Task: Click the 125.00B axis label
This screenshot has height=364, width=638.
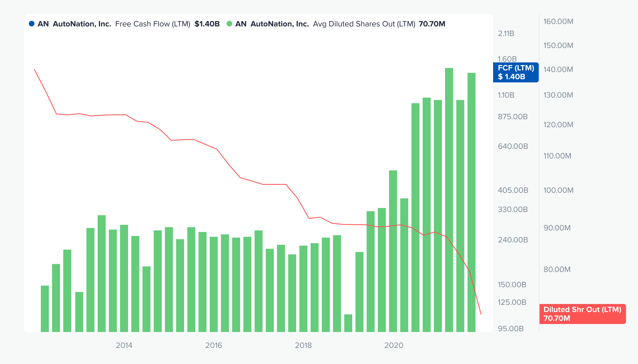Action: tap(512, 302)
